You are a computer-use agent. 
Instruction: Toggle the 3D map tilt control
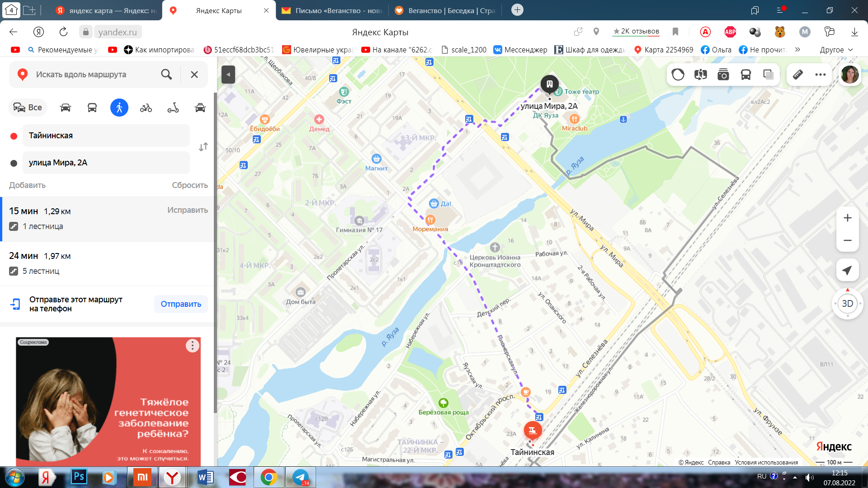848,304
